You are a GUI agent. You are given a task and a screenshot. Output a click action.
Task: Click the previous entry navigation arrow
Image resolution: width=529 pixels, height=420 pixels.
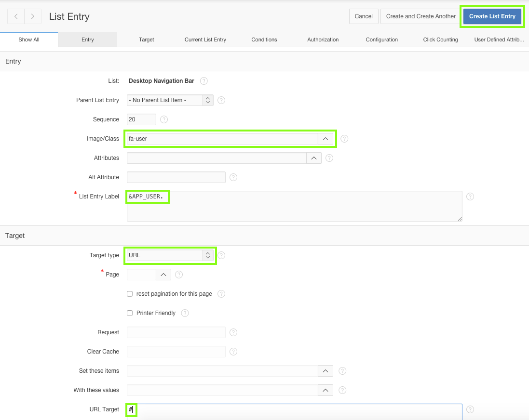click(x=15, y=16)
